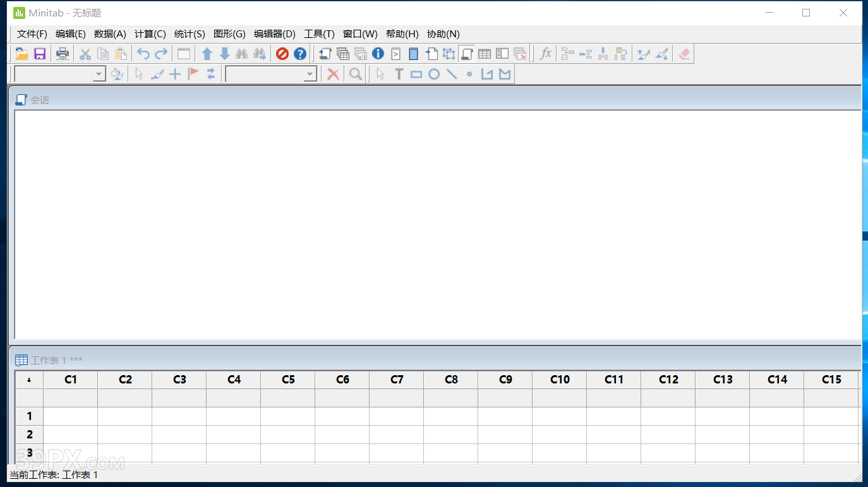Click the Redo arrow
The image size is (868, 487).
pos(161,54)
